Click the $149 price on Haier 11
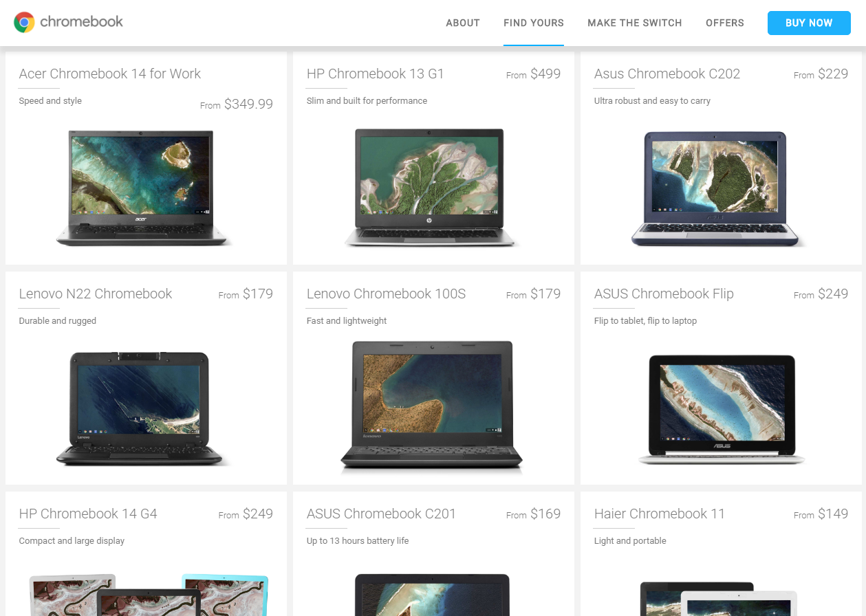 click(833, 514)
